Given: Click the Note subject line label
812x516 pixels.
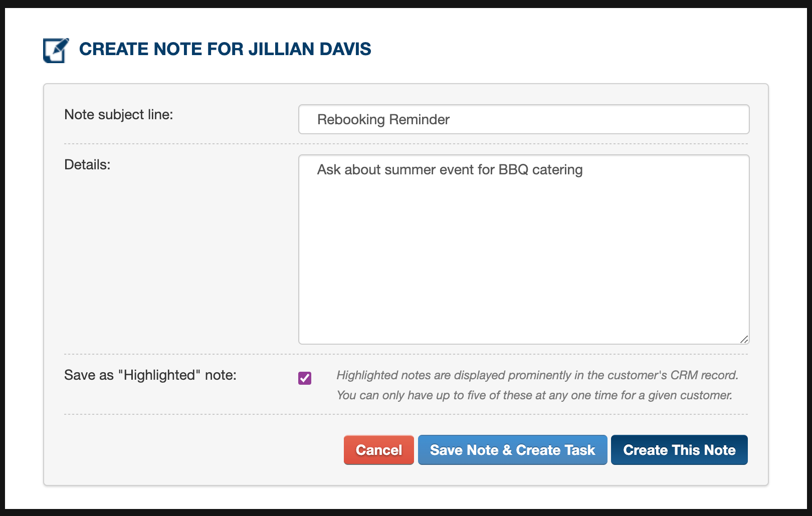Looking at the screenshot, I should click(119, 115).
